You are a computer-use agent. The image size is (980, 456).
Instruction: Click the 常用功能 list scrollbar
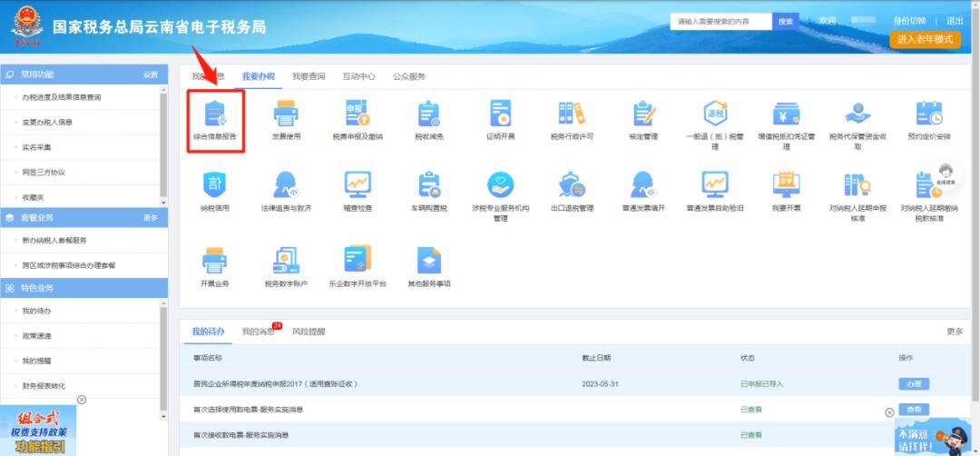point(163,144)
